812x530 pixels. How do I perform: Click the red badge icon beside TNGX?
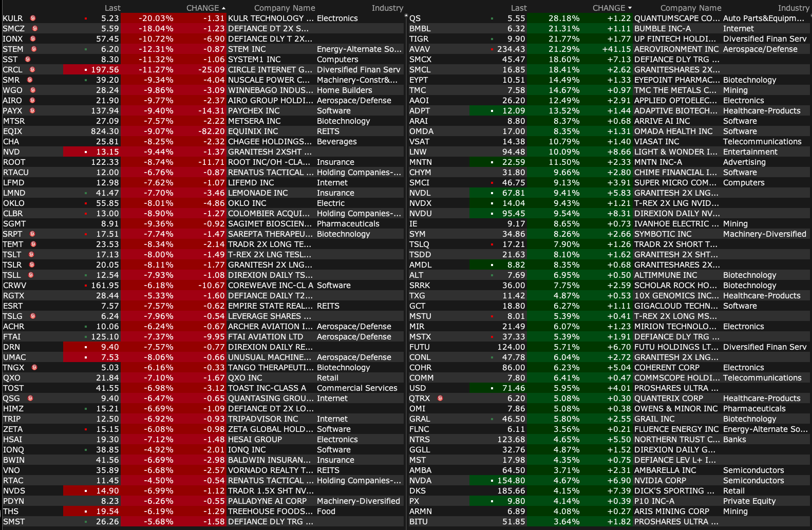pos(34,368)
